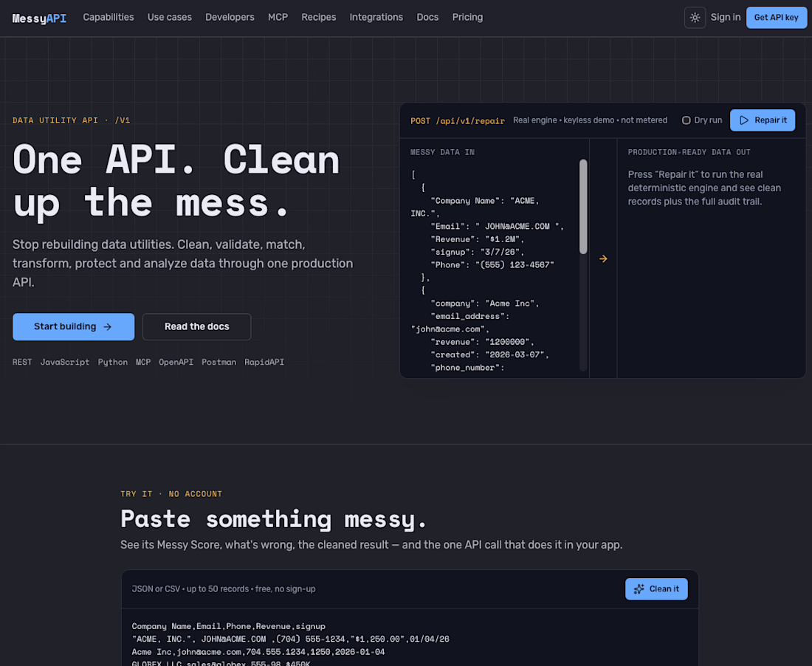
Task: Click the Read the docs button
Action: pyautogui.click(x=197, y=327)
